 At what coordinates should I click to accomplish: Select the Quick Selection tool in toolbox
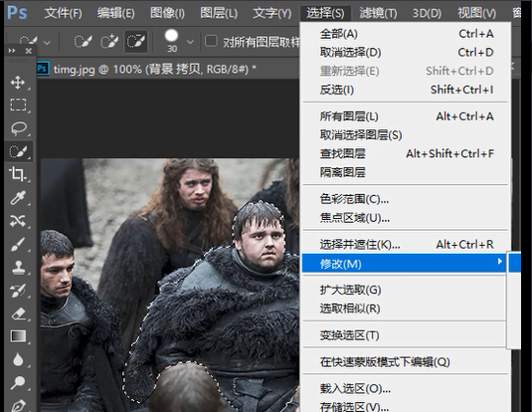[18, 151]
